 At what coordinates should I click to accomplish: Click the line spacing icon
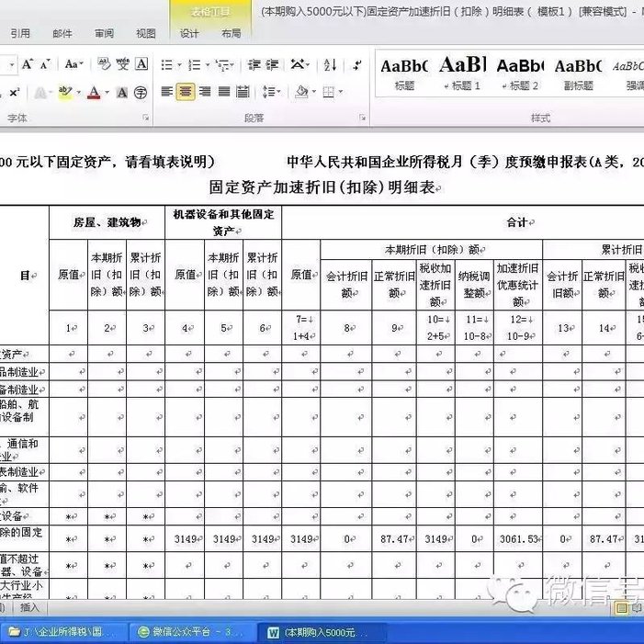pos(268,92)
